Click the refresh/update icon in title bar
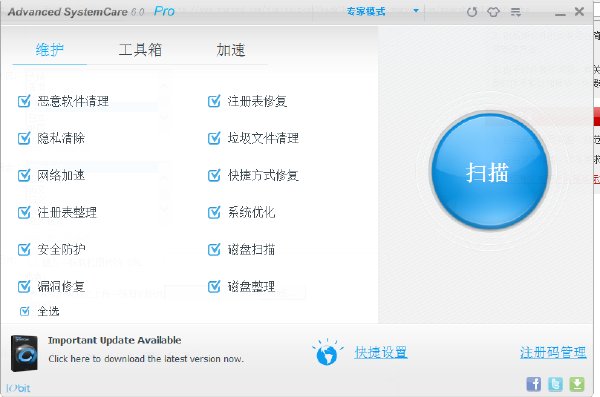This screenshot has width=600, height=397. coord(472,12)
